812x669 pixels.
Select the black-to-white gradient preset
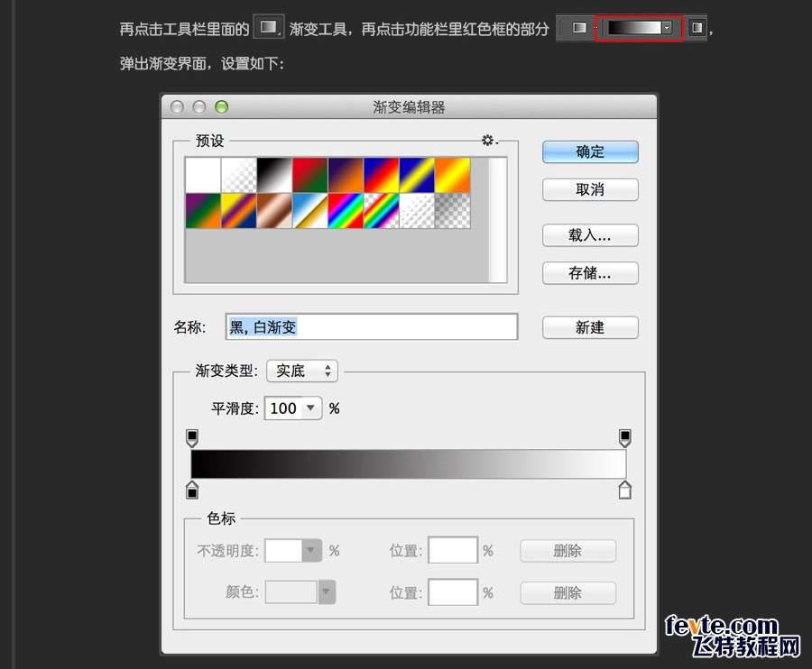pos(274,176)
